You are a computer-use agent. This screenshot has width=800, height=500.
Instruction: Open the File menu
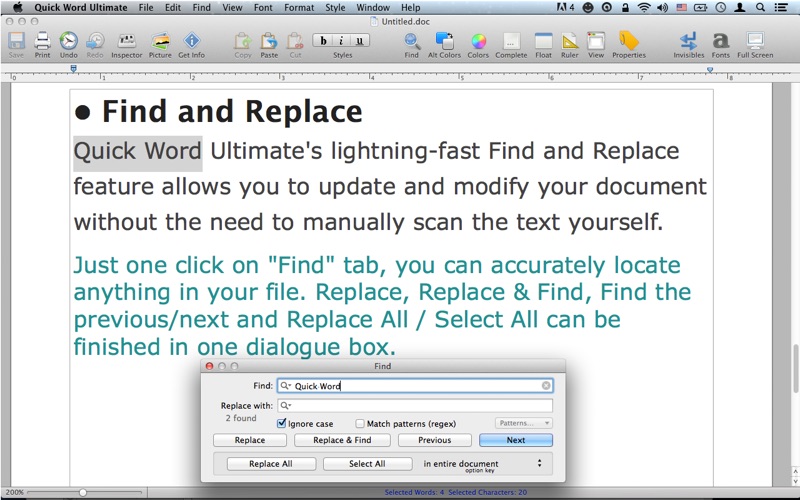(x=146, y=7)
